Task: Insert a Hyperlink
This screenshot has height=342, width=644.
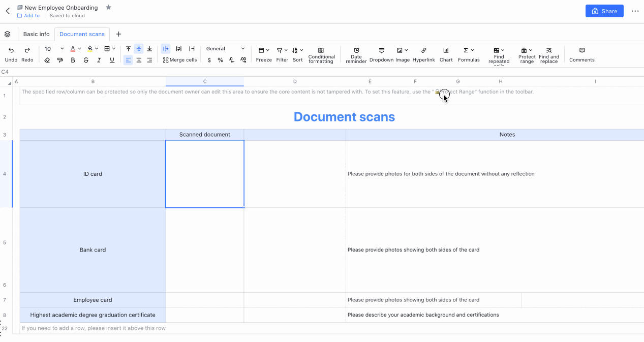Action: click(423, 54)
